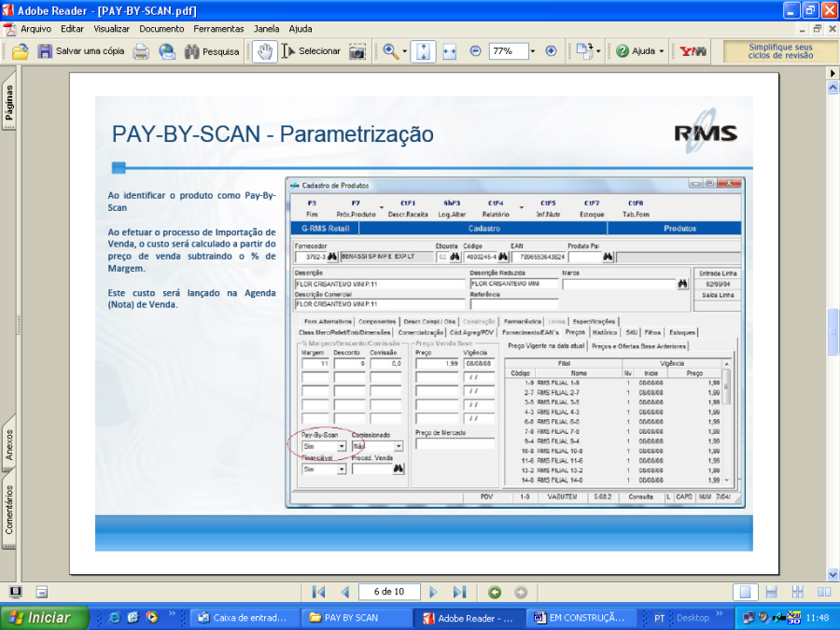Click the page number field 6 de 10
The width and height of the screenshot is (840, 630).
[389, 592]
